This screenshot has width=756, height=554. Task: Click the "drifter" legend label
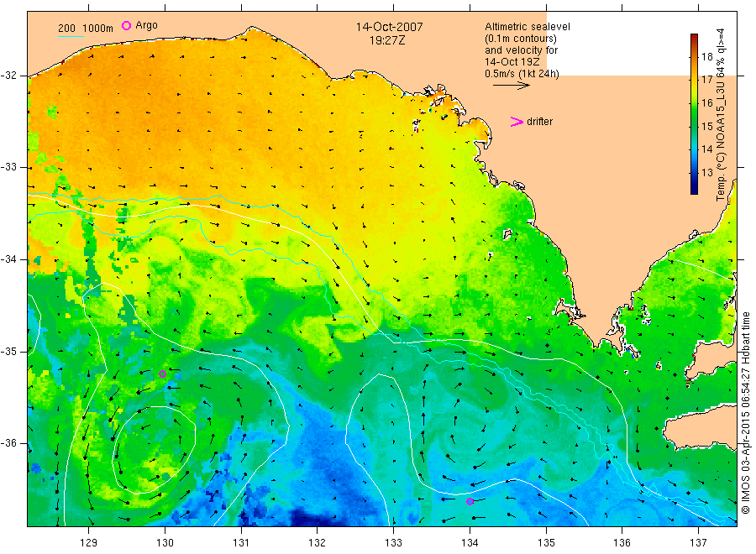click(x=539, y=122)
